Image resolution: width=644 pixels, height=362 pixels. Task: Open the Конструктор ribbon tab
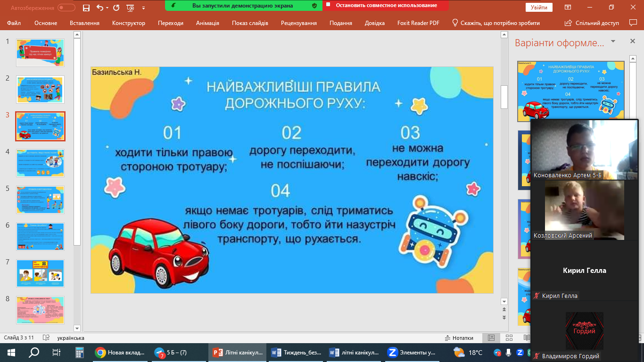point(129,23)
